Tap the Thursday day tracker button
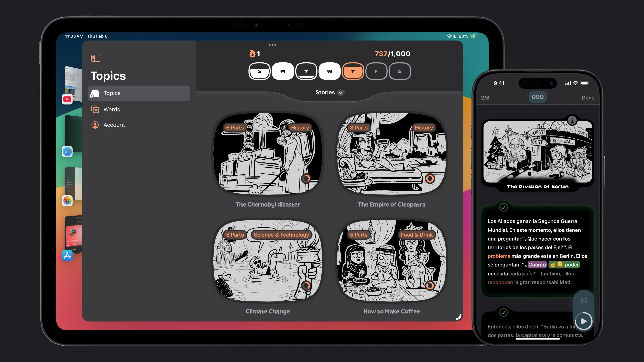 pos(352,71)
